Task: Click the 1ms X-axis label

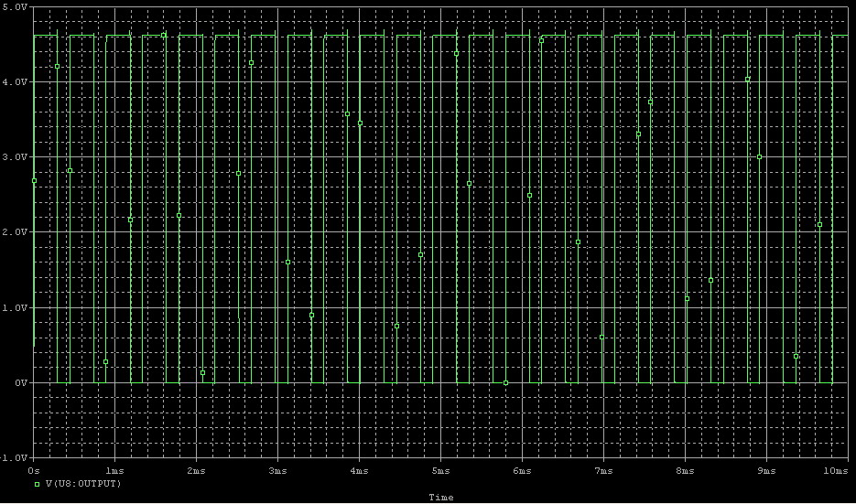Action: click(x=114, y=470)
